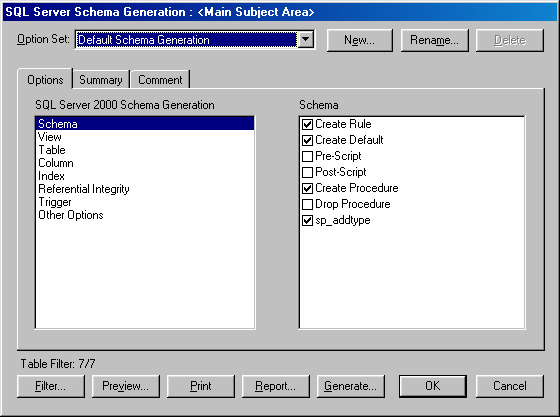Select View in the options list

tap(145, 137)
